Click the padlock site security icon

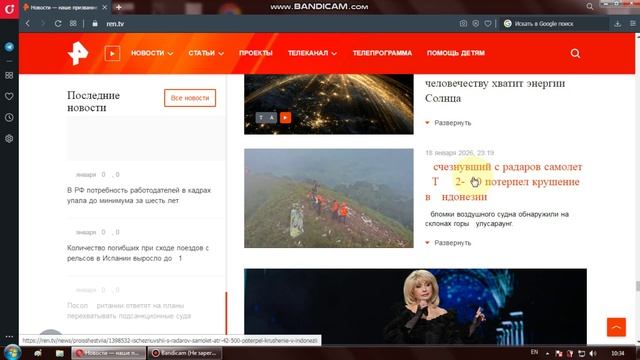point(95,24)
